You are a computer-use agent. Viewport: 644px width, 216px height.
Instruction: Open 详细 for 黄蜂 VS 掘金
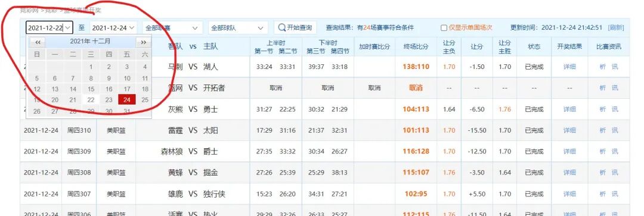point(569,173)
